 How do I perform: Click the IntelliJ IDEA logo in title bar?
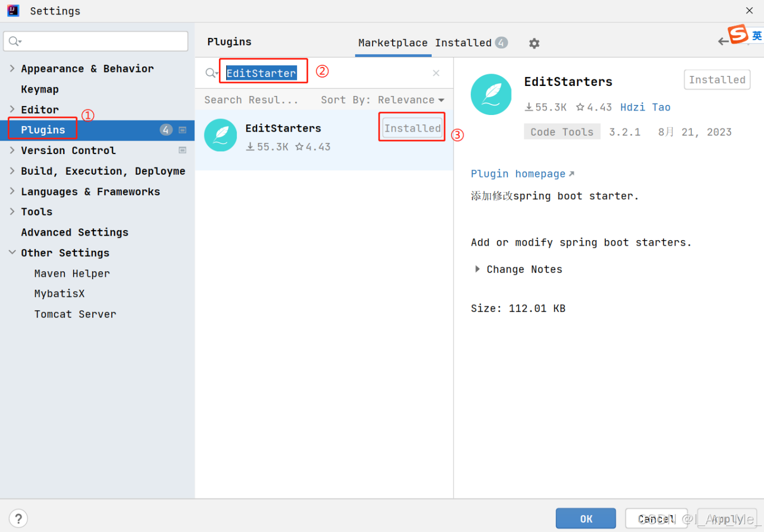[13, 11]
